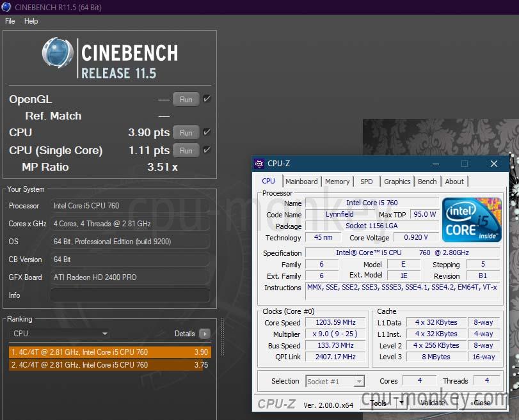Click the "133.73 MHz" bus speed value
The height and width of the screenshot is (420, 519).
point(335,345)
